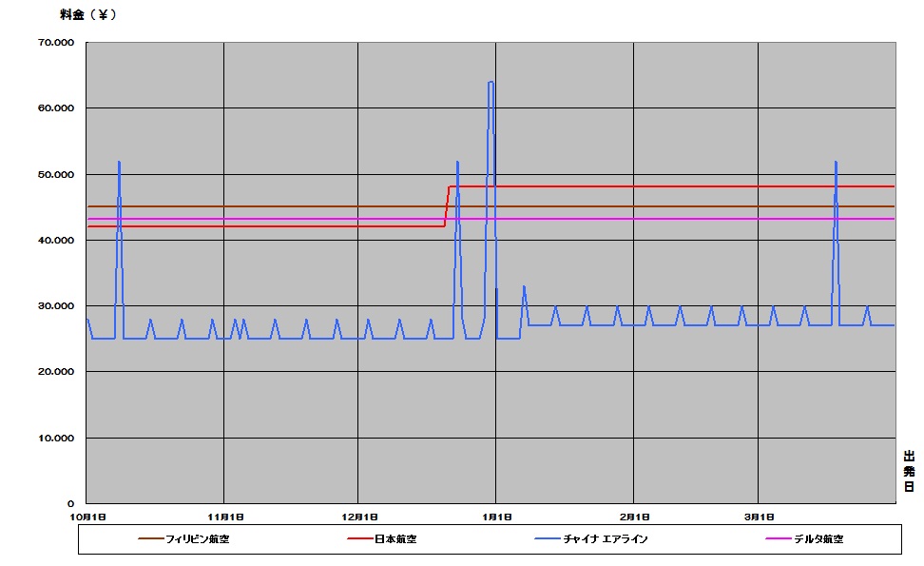Select the brown legend line sample
The width and height of the screenshot is (924, 566).
coord(150,539)
